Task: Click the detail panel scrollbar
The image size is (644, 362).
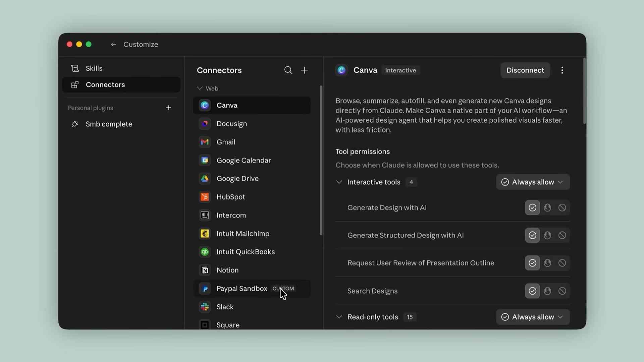Action: point(584,91)
